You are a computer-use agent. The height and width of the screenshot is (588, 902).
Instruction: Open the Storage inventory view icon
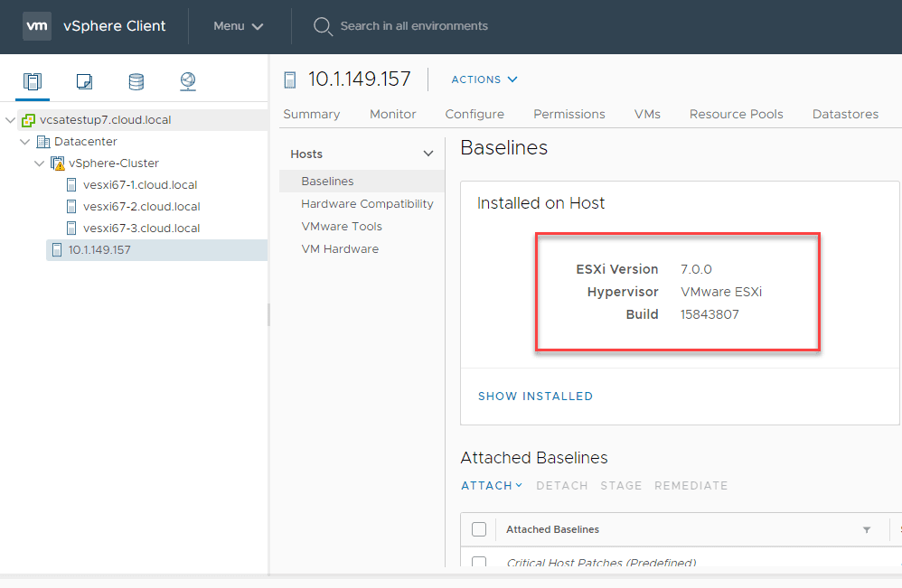click(136, 82)
